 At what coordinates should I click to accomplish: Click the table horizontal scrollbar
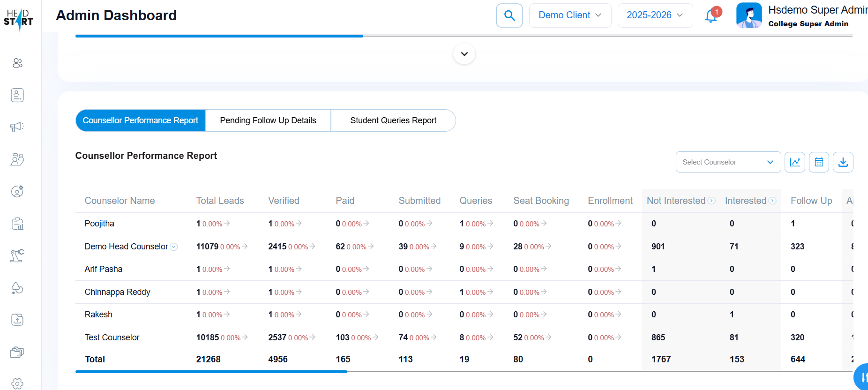click(x=211, y=372)
